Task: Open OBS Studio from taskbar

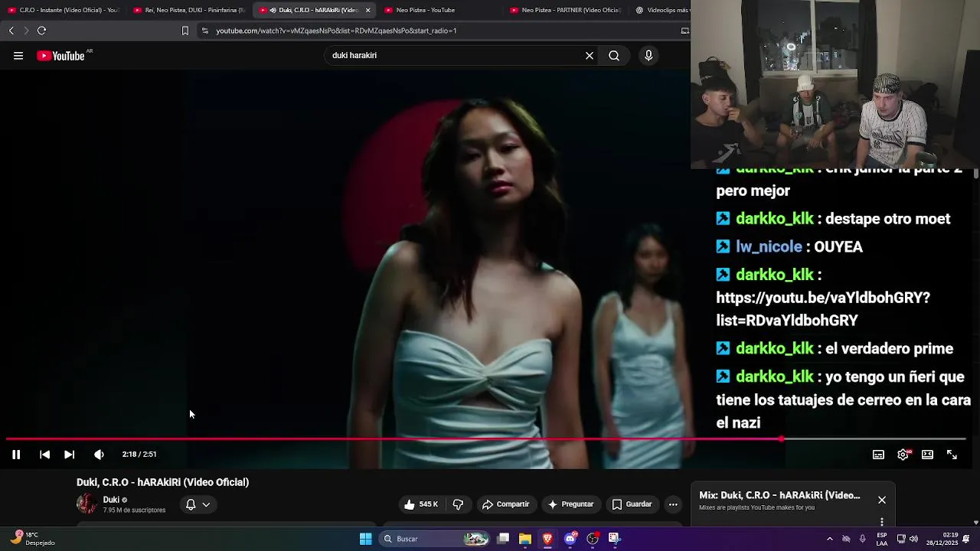Action: [593, 539]
